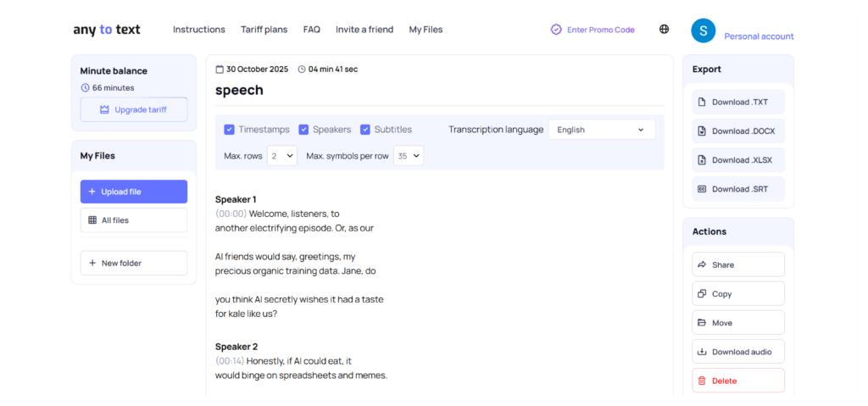Toggle the Speakers checkbox
Image resolution: width=868 pixels, height=406 pixels.
[x=303, y=130]
